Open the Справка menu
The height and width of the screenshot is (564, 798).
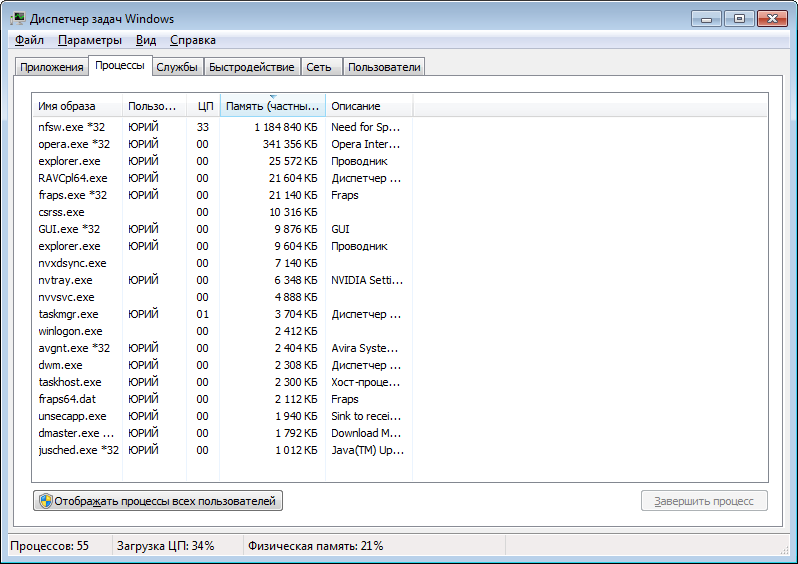(192, 40)
